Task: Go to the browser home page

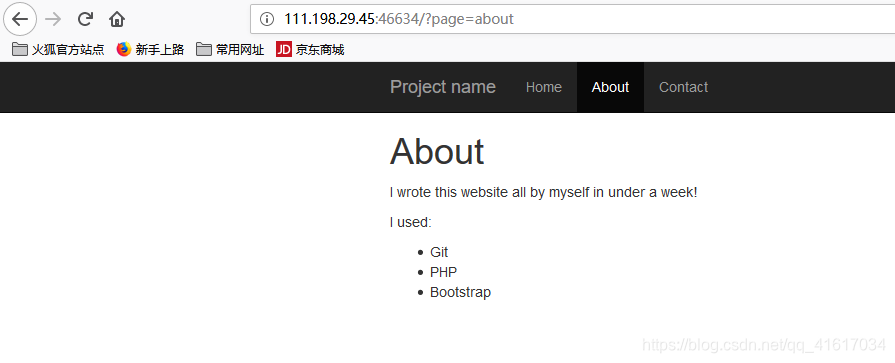Action: pos(117,19)
